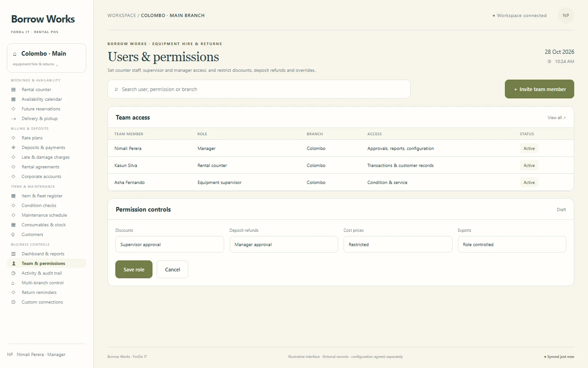Open Rental counter in sidebar
The width and height of the screenshot is (588, 368).
pos(46,90)
